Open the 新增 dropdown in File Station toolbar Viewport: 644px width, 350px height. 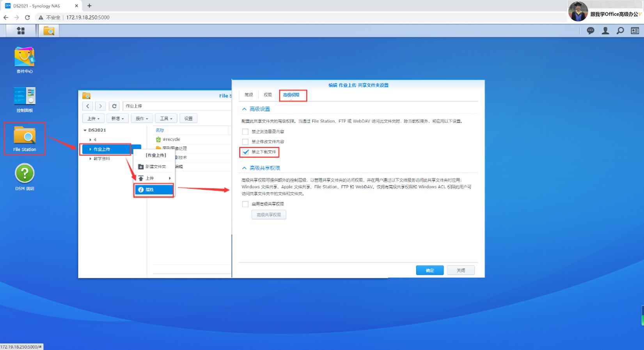tap(117, 118)
